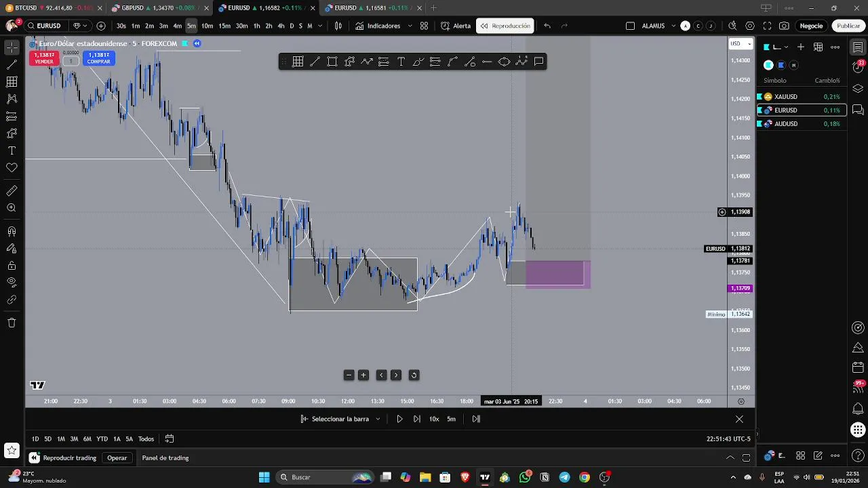Image resolution: width=868 pixels, height=488 pixels.
Task: Take a chart snapshot camera icon
Action: pos(784,26)
